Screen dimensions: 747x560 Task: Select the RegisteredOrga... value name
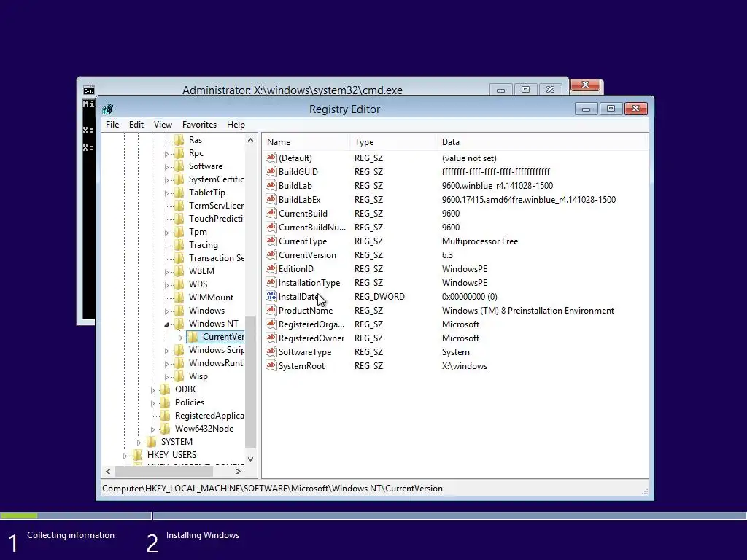click(x=311, y=324)
